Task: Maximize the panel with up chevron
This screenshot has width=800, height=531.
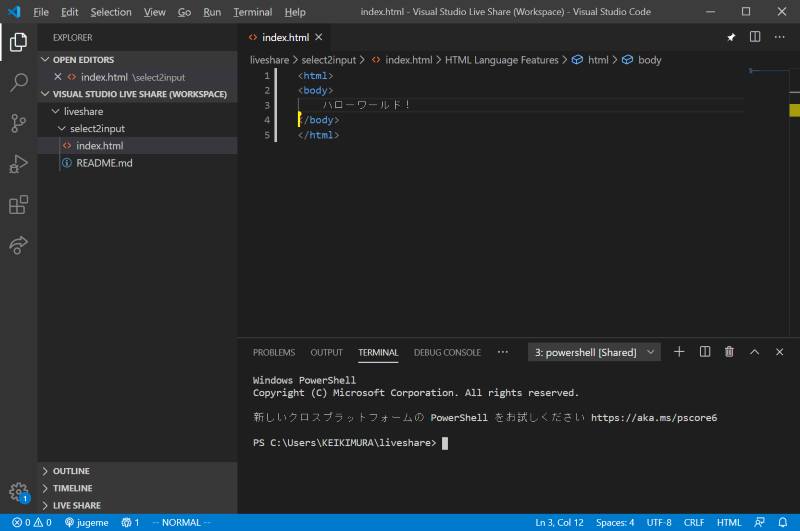Action: click(x=755, y=352)
